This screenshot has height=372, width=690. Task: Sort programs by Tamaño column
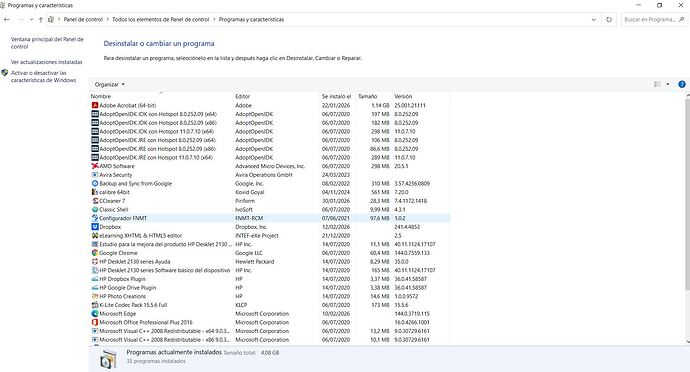367,96
